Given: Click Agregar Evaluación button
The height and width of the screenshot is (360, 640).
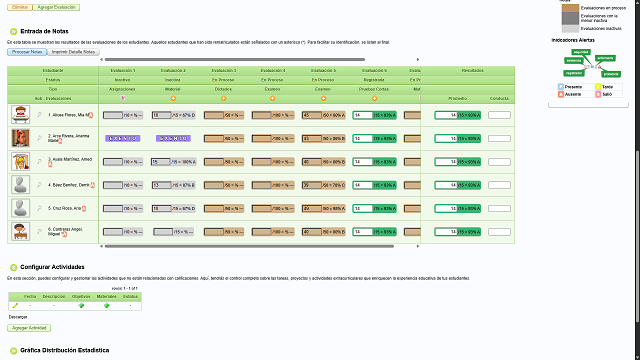Looking at the screenshot, I should pos(56,7).
